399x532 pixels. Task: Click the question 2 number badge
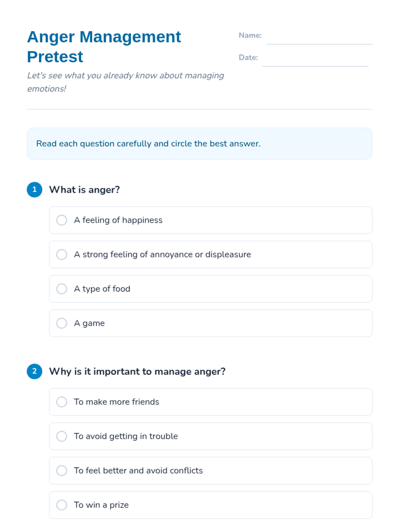pos(35,371)
